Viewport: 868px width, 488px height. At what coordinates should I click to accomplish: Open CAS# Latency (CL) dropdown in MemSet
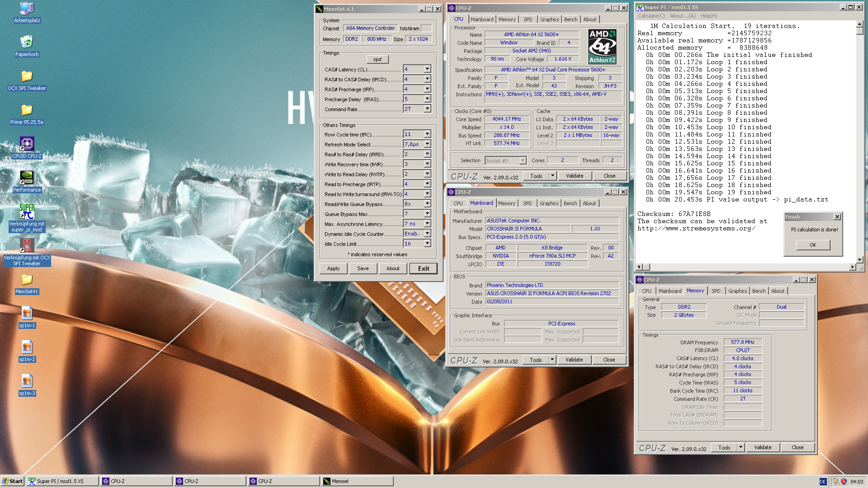(x=427, y=69)
